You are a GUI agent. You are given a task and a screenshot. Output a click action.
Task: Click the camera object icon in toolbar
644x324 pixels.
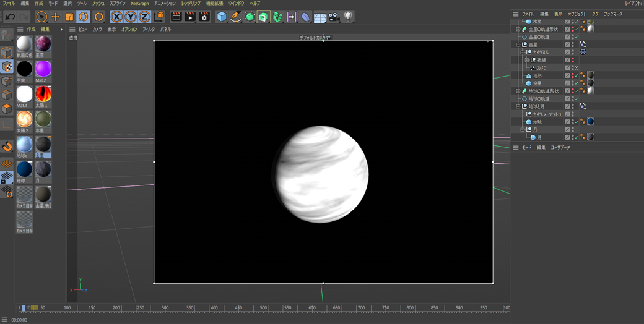tap(334, 17)
